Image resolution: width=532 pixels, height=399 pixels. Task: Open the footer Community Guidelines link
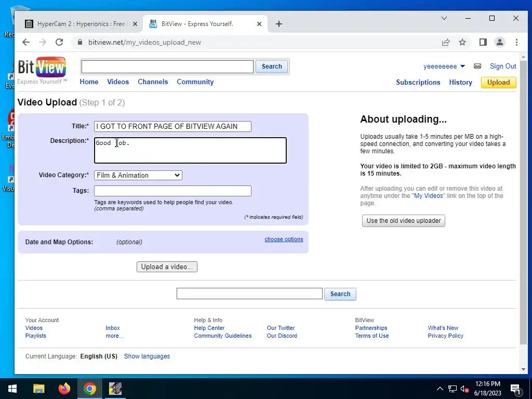tap(223, 336)
